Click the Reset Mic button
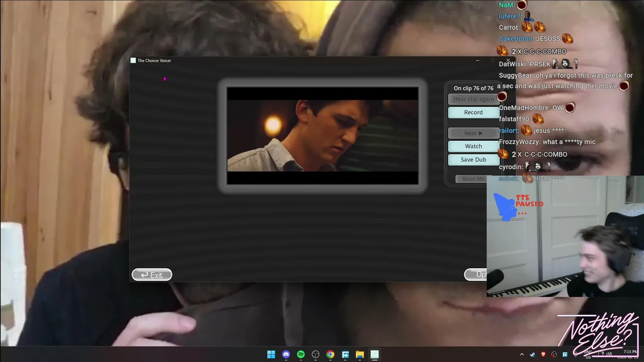The height and width of the screenshot is (362, 644). [473, 179]
